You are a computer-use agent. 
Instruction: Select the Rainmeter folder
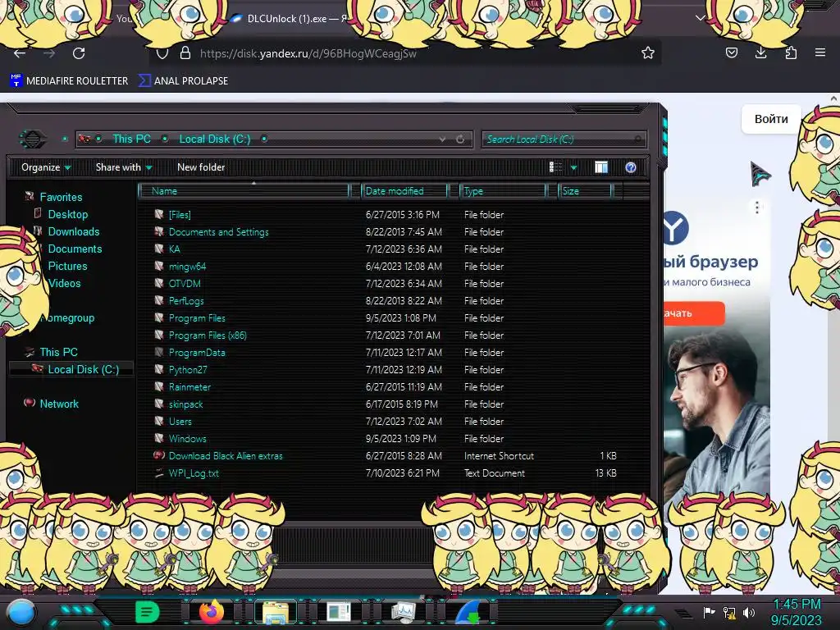click(x=189, y=387)
